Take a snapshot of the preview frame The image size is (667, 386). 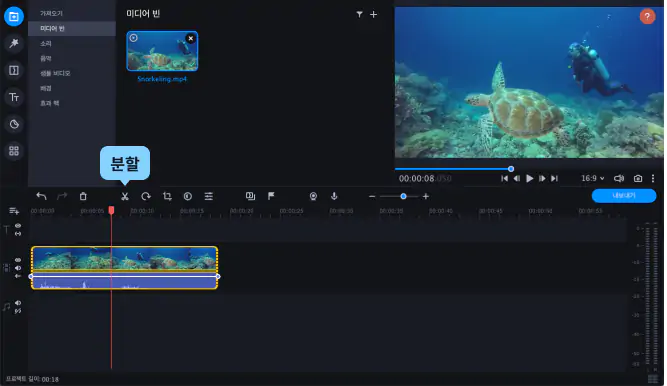point(638,178)
